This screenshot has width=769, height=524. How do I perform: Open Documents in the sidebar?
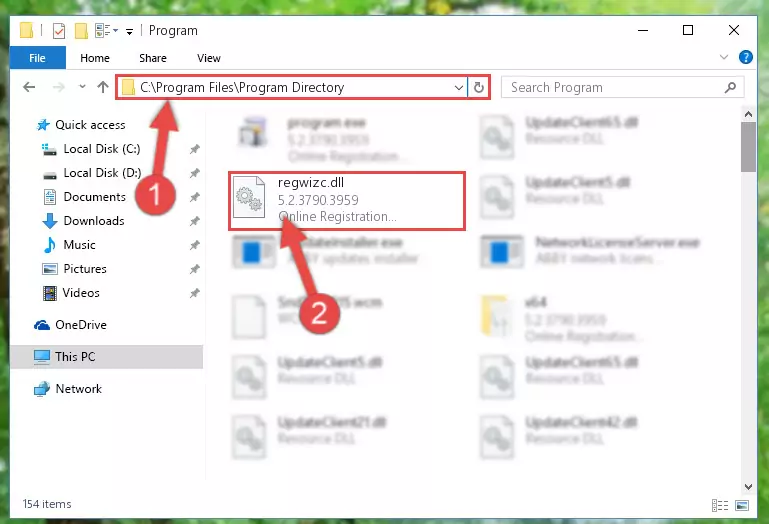tap(84, 197)
